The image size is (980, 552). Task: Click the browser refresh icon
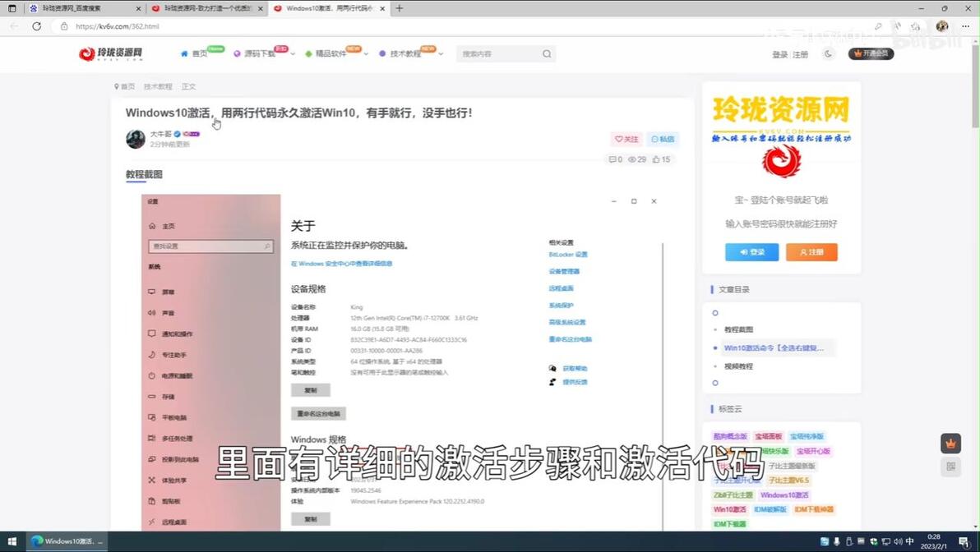click(37, 26)
